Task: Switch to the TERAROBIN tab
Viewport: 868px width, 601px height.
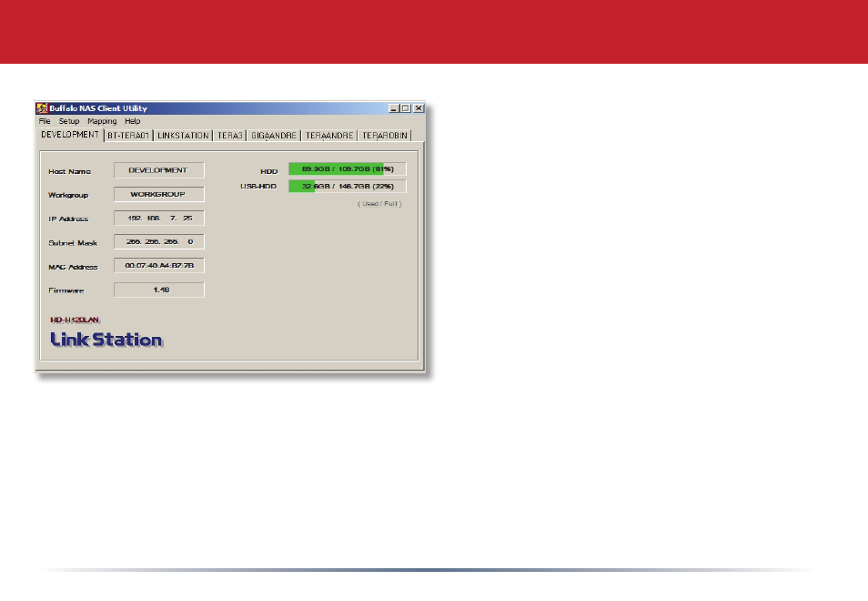Action: click(x=385, y=135)
